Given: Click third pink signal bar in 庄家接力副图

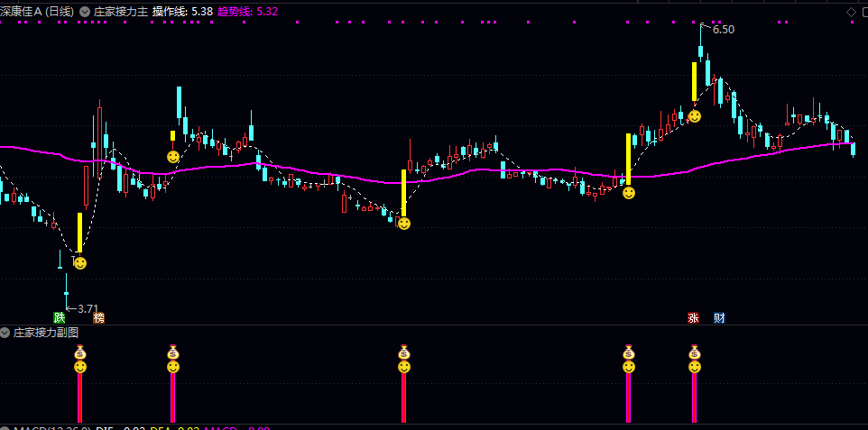Looking at the screenshot, I should tap(403, 398).
